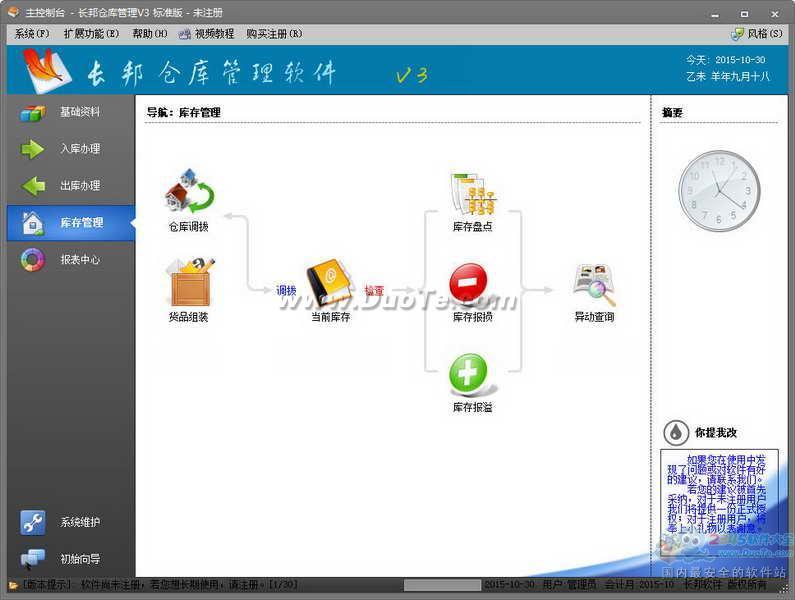The image size is (795, 600).
Task: Open the 库存盘点 inventory count icon
Action: [473, 194]
